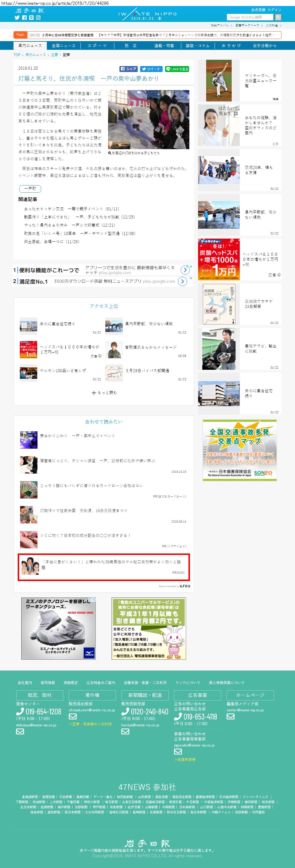The height and width of the screenshot is (868, 295).
Task: Open the Twitter icon in header
Action: tap(17, 17)
